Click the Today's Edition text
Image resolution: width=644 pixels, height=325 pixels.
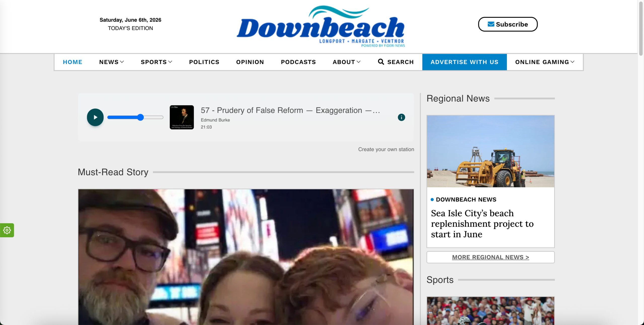(130, 28)
